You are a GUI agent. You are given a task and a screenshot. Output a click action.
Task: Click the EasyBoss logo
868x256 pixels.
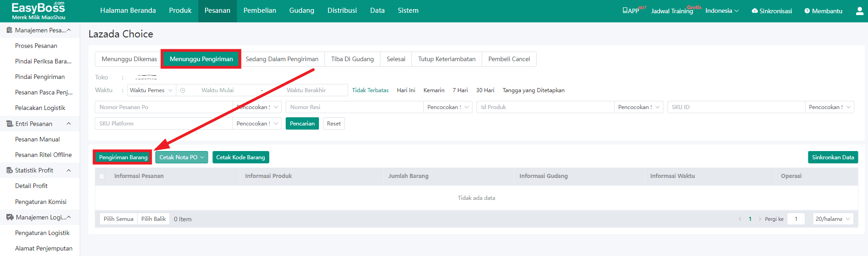[39, 11]
